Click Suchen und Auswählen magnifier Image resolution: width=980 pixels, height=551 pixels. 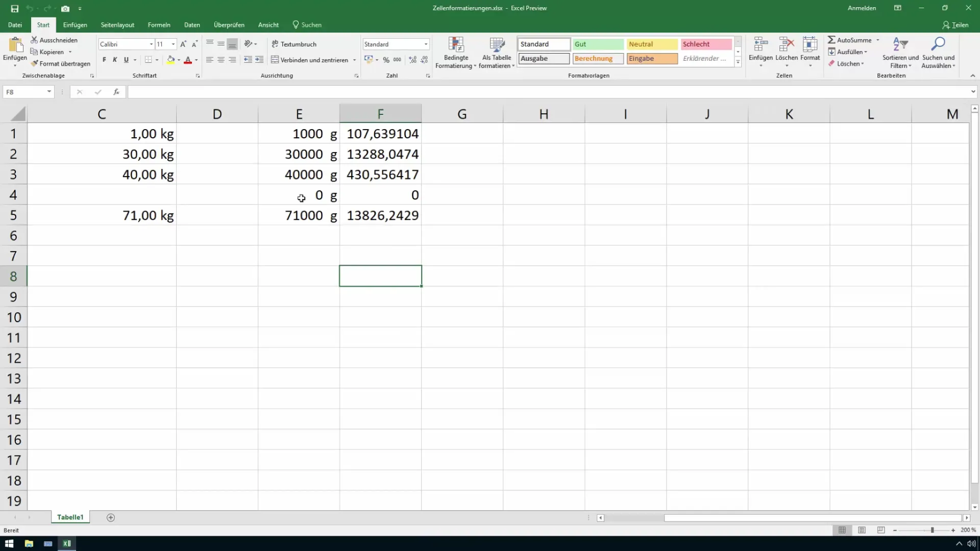coord(938,53)
